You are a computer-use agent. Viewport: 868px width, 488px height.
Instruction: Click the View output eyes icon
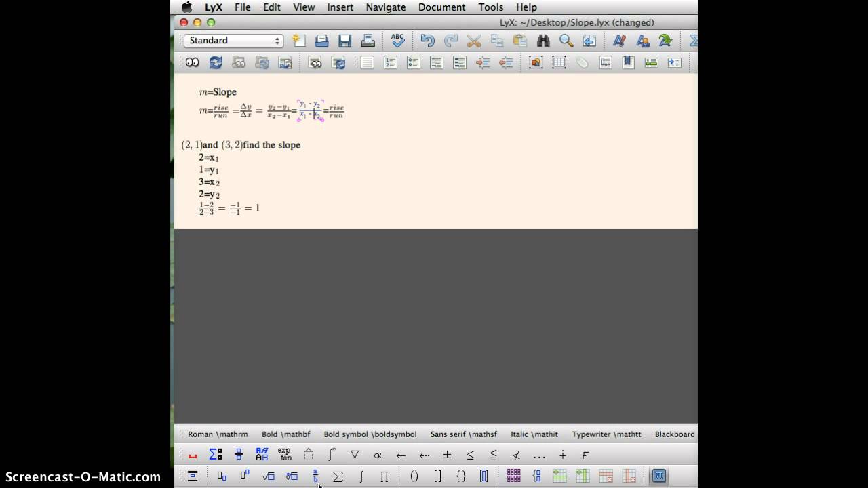click(193, 62)
